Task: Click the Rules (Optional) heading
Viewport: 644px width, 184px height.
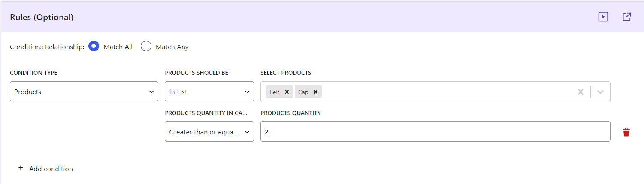Action: [42, 17]
